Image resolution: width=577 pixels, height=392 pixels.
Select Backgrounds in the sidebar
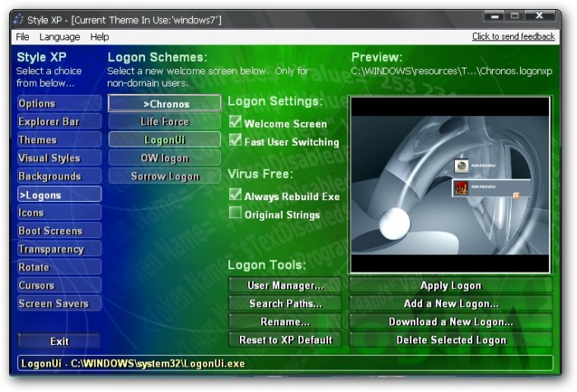tap(59, 176)
